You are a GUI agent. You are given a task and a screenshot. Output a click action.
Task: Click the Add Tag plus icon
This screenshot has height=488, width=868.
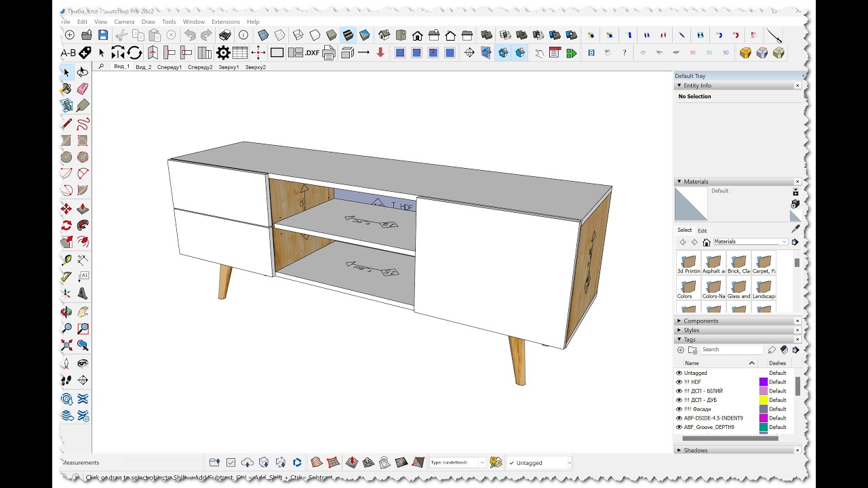pos(681,350)
